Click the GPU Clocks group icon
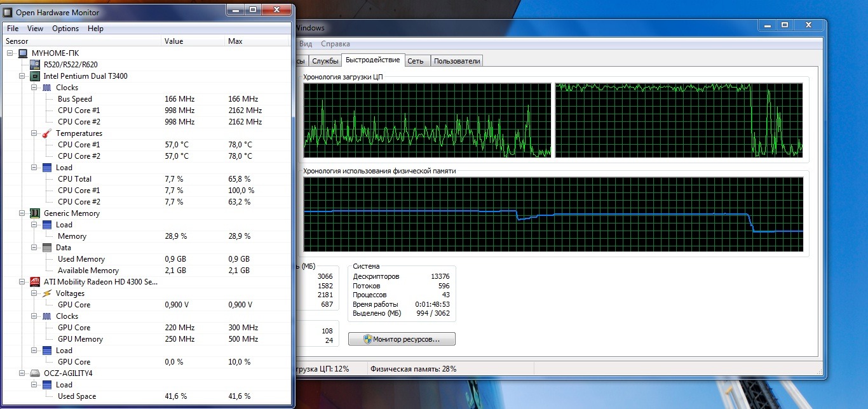 (47, 316)
